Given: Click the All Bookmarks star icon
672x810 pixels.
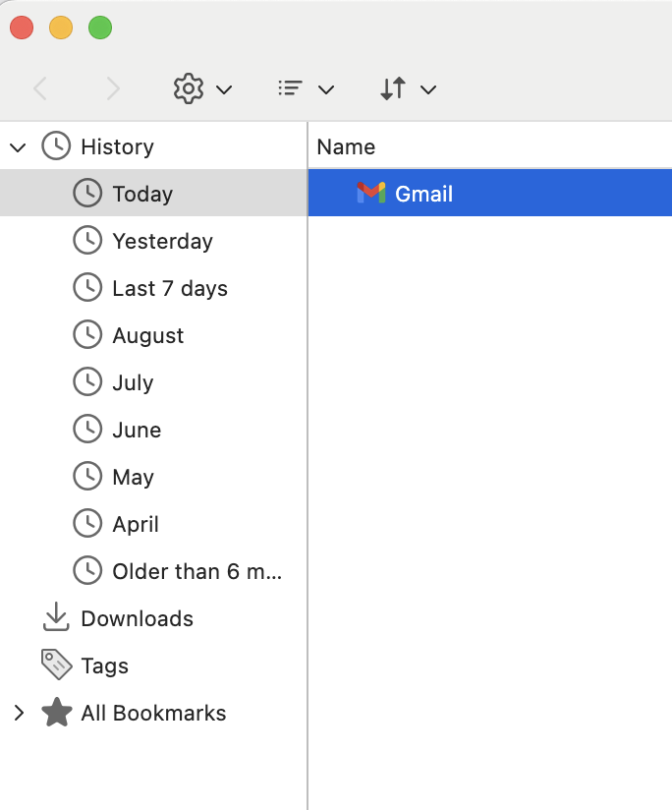Looking at the screenshot, I should (x=56, y=713).
